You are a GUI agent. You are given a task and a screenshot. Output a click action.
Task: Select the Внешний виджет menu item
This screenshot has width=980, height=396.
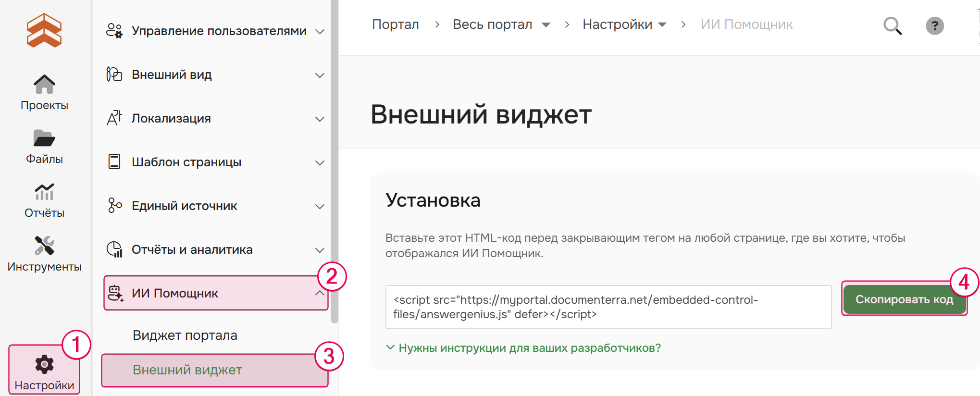click(215, 370)
